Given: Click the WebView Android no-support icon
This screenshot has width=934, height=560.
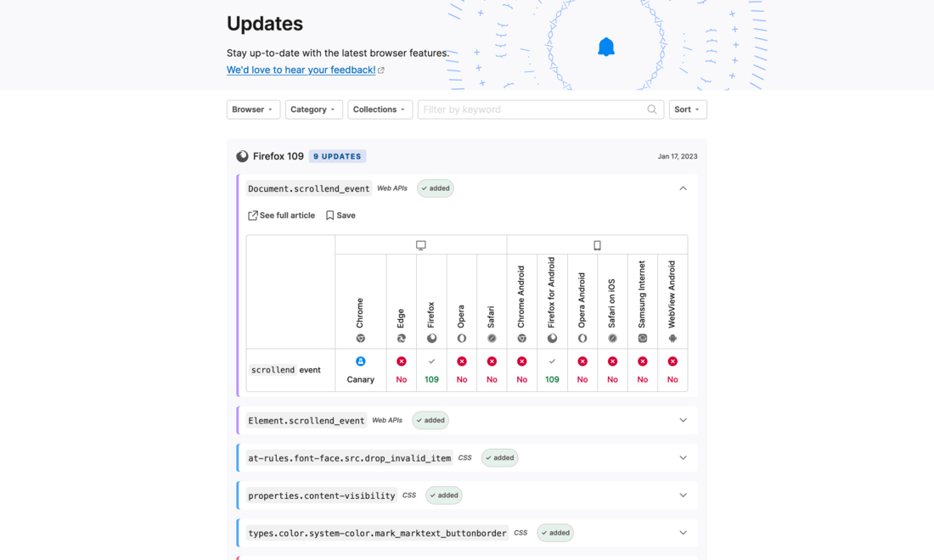Looking at the screenshot, I should coord(672,361).
